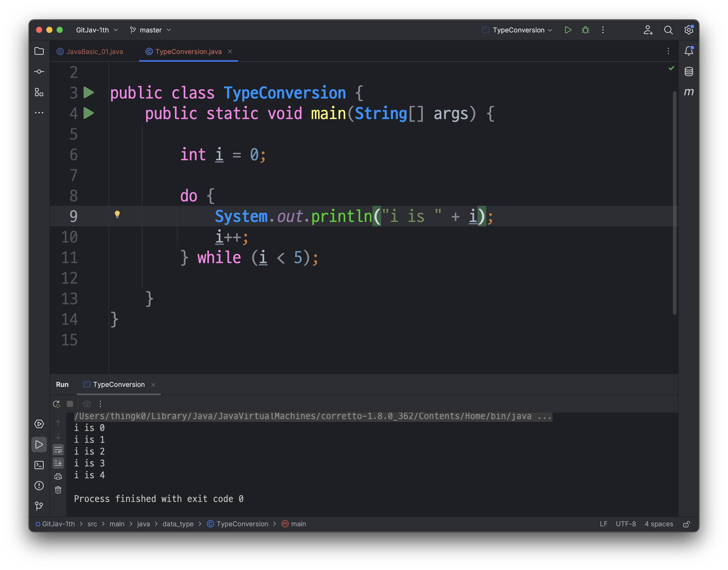
Task: Expand TypeConversion run configuration dropdown
Action: click(x=518, y=30)
